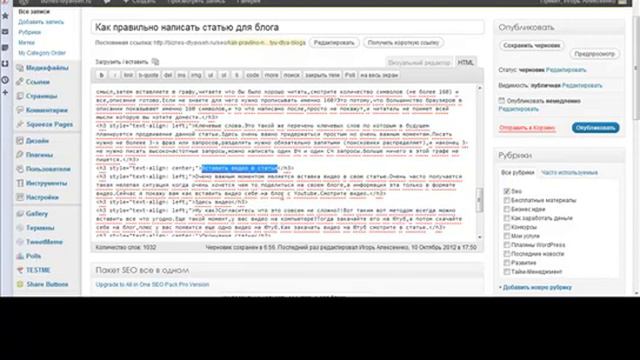Check the Последние новости category
The image size is (640, 360).
tap(507, 254)
